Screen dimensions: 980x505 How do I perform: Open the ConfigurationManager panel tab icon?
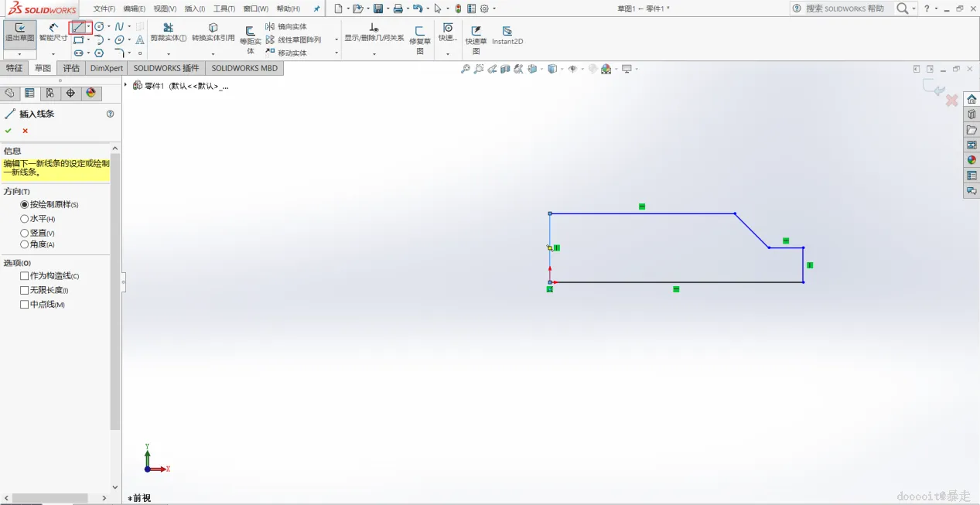tap(50, 93)
